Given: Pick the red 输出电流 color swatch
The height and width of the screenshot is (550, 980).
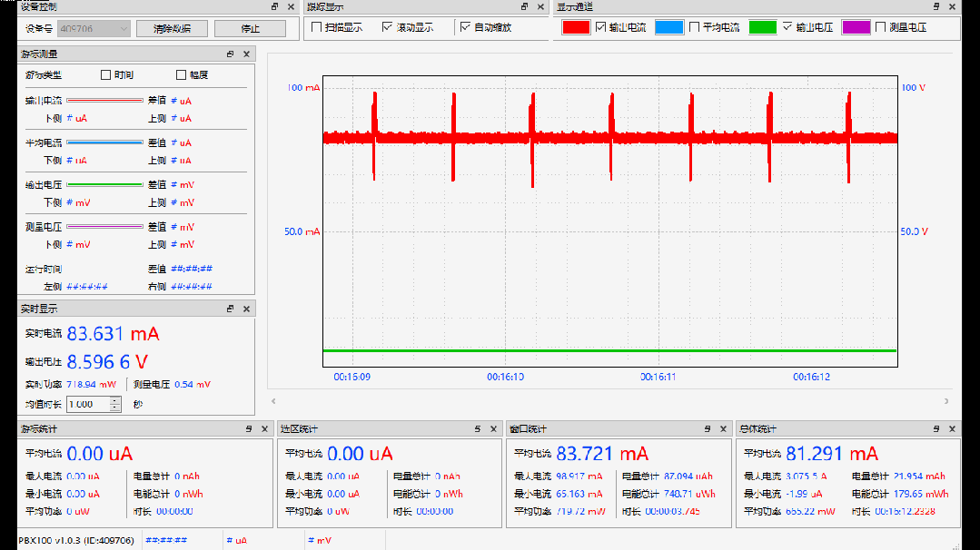Looking at the screenshot, I should tap(576, 27).
